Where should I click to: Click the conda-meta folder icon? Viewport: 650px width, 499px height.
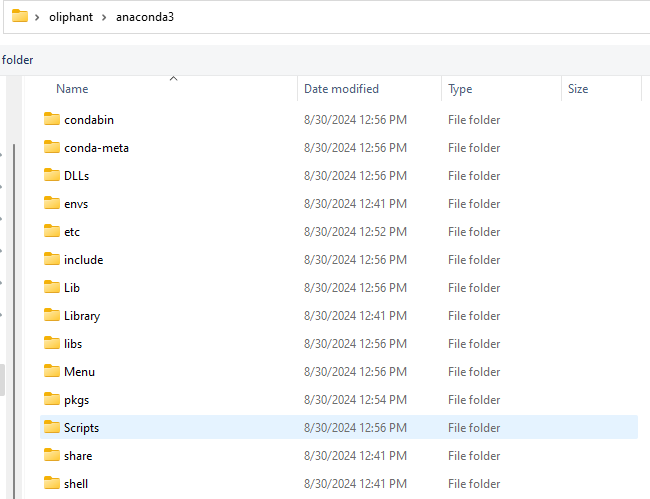coord(52,148)
